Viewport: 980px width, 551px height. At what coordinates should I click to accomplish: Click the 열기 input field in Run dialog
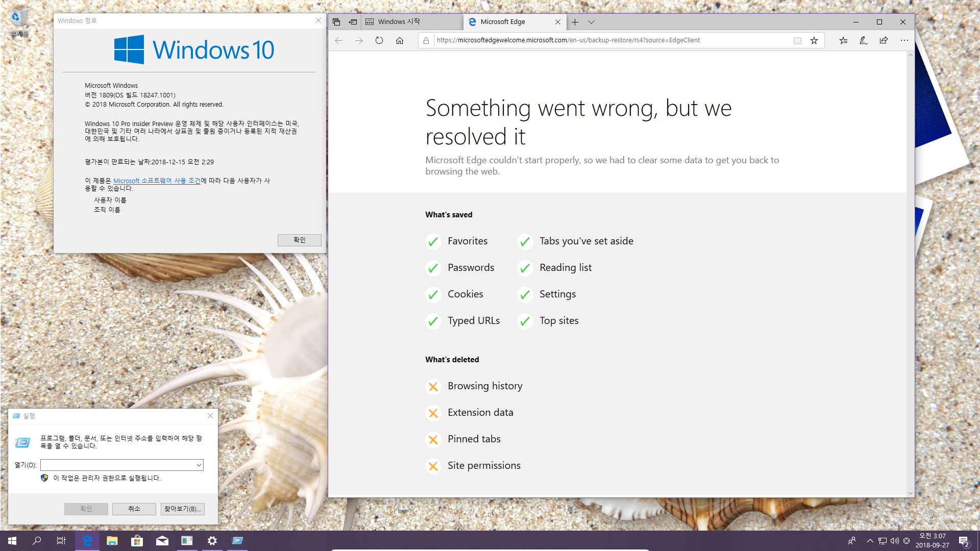pyautogui.click(x=118, y=465)
